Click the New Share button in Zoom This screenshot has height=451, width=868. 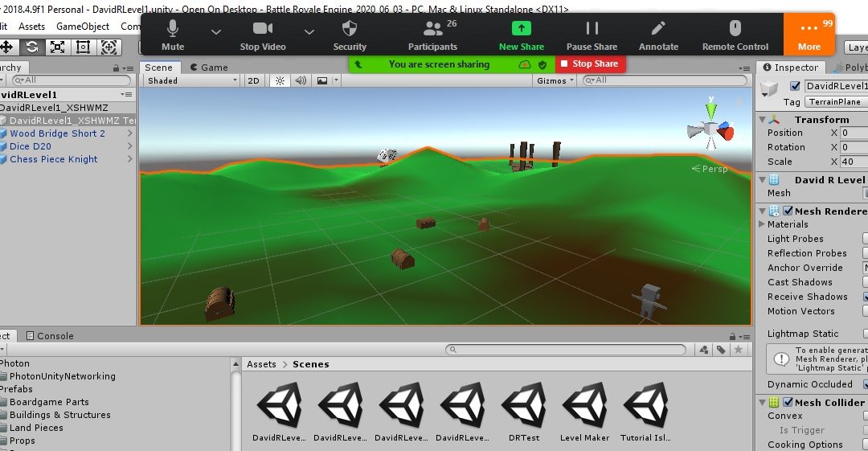[521, 35]
